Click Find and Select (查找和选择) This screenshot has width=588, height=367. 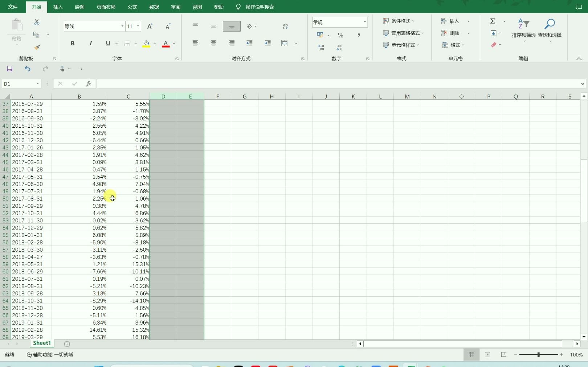click(x=550, y=30)
